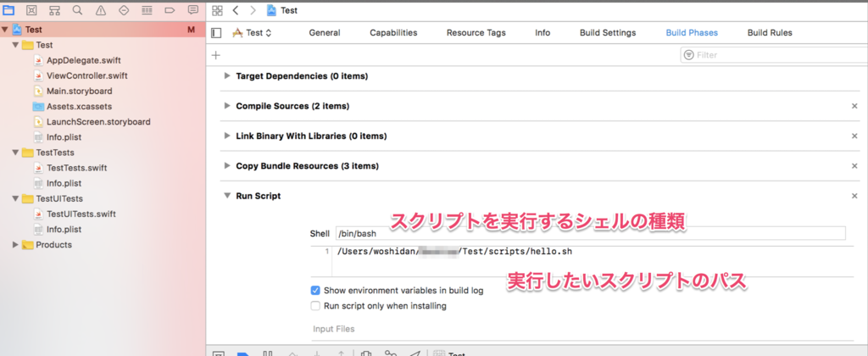
Task: Collapse the TestTests group folder
Action: coord(15,153)
